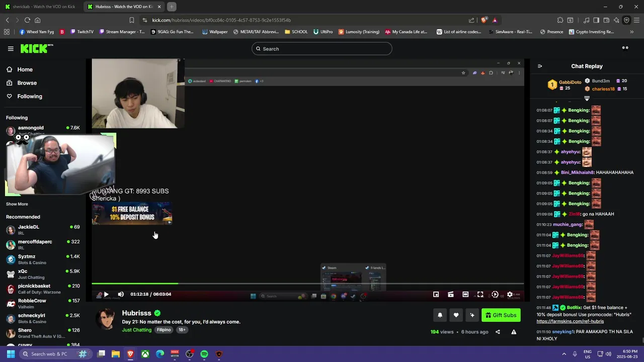Image resolution: width=644 pixels, height=362 pixels.
Task: Click the sparkle subscribe button
Action: (x=472, y=315)
